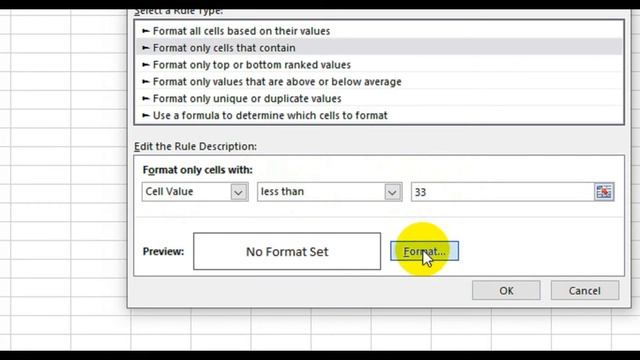This screenshot has height=360, width=640.
Task: Click the 'Edit the Rule Description:' label
Action: click(x=196, y=147)
